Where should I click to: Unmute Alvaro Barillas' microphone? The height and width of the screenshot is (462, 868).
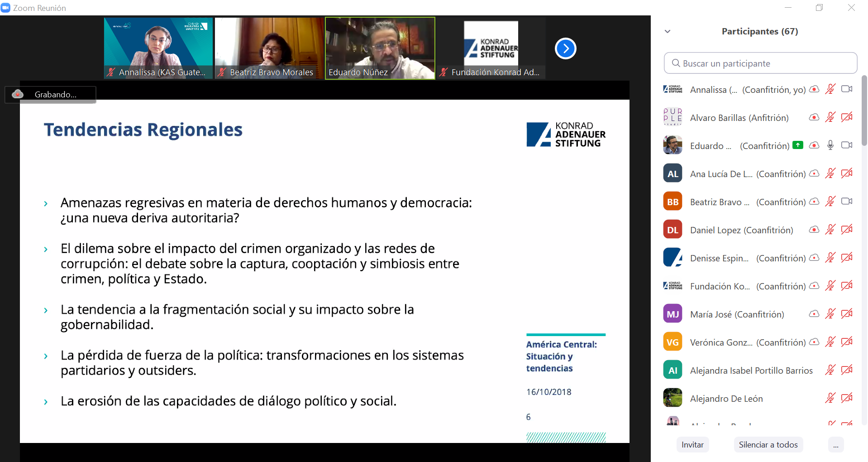click(830, 117)
